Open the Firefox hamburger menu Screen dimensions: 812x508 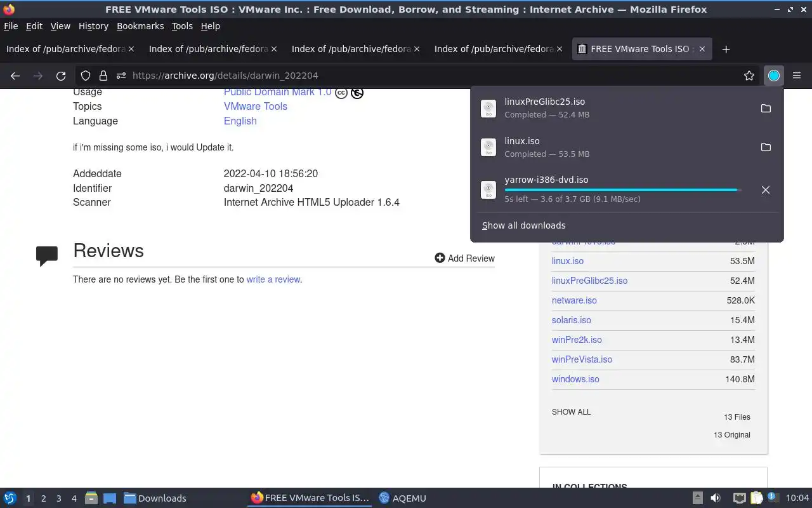[x=797, y=76]
